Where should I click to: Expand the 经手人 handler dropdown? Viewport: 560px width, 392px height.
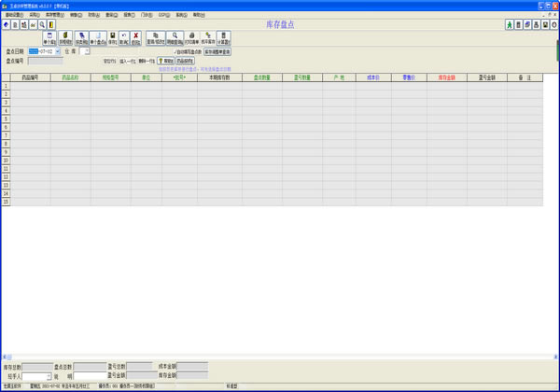tap(49, 376)
